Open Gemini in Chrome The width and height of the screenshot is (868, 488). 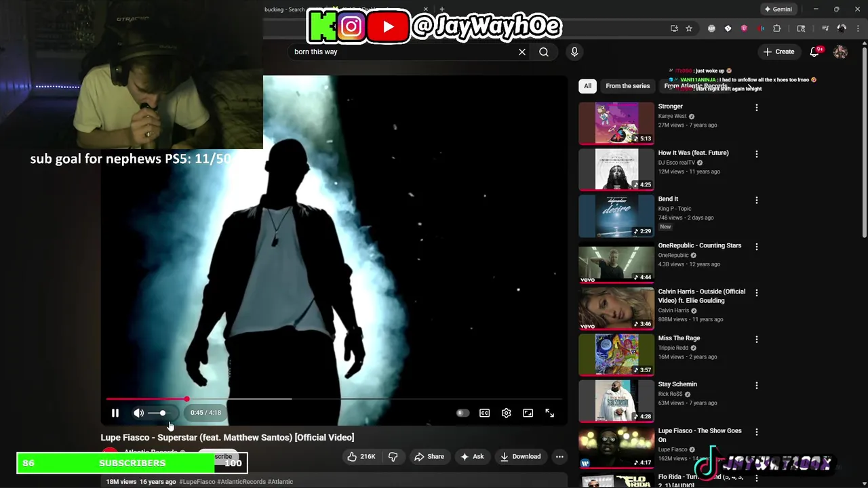coord(778,9)
